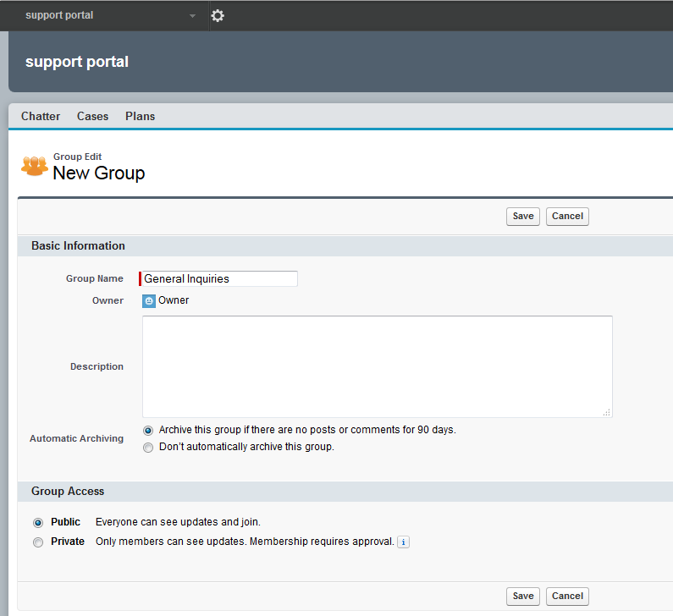Image resolution: width=673 pixels, height=616 pixels.
Task: Select Don't automatically archive this group
Action: [148, 448]
